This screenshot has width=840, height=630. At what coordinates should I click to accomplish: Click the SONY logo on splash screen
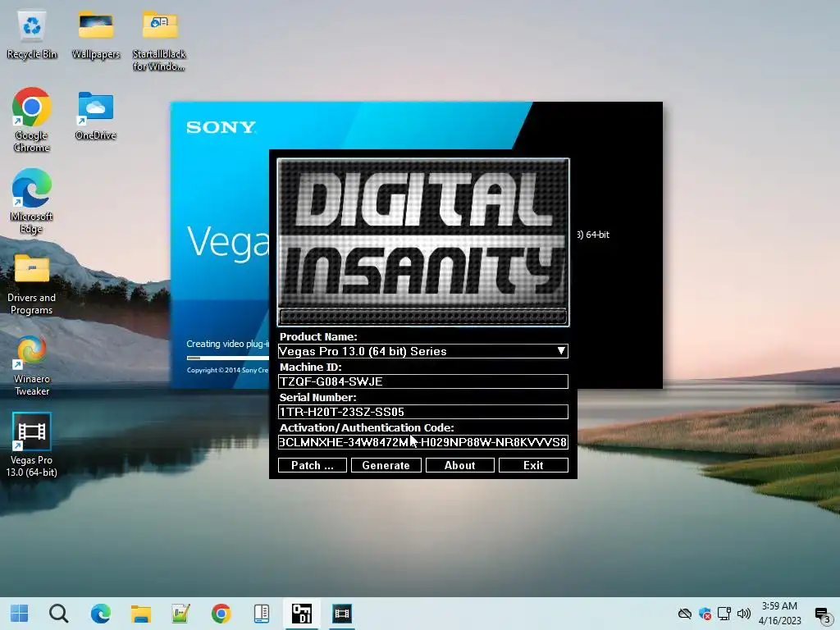[x=221, y=127]
